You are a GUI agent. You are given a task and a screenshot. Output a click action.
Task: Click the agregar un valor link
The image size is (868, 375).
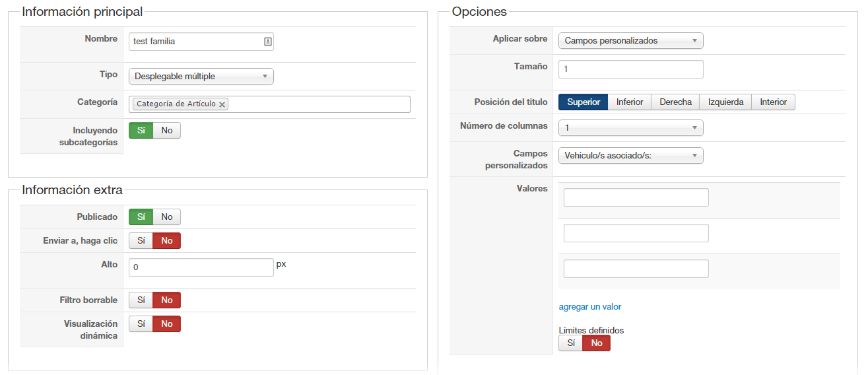tap(589, 307)
